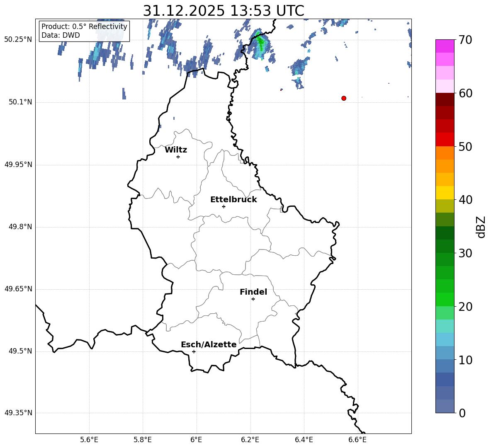Image resolution: width=491 pixels, height=448 pixels.
Task: Select the Findel label text
Action: click(x=253, y=292)
